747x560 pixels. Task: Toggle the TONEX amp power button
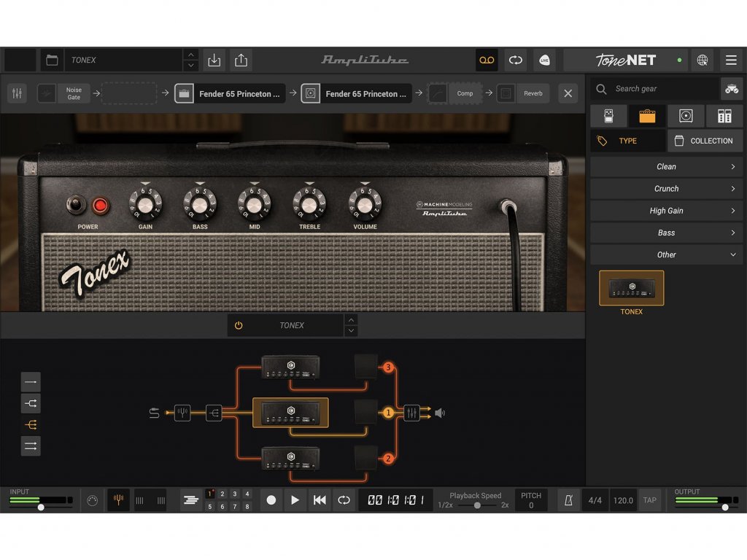coord(239,325)
